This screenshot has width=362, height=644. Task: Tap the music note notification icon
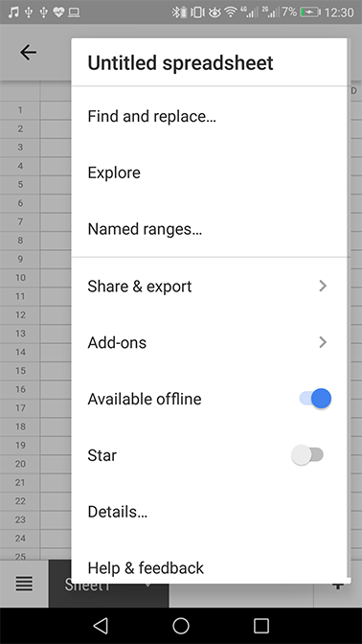[x=13, y=12]
